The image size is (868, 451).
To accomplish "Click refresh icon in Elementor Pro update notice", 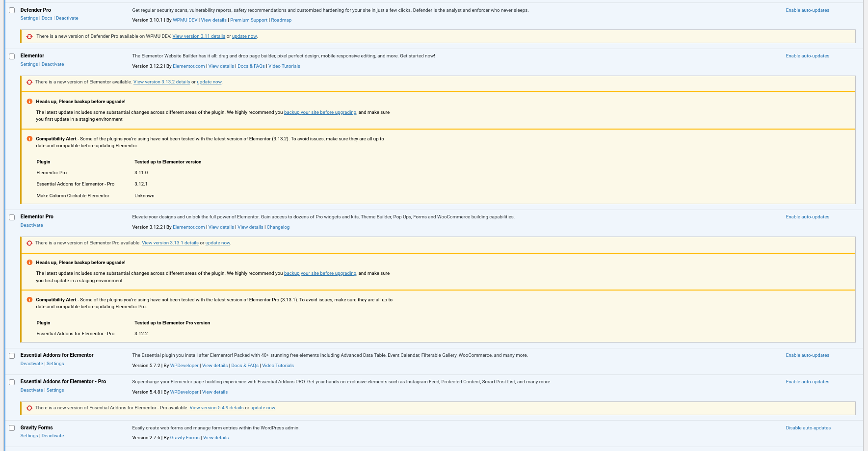I will [x=29, y=243].
